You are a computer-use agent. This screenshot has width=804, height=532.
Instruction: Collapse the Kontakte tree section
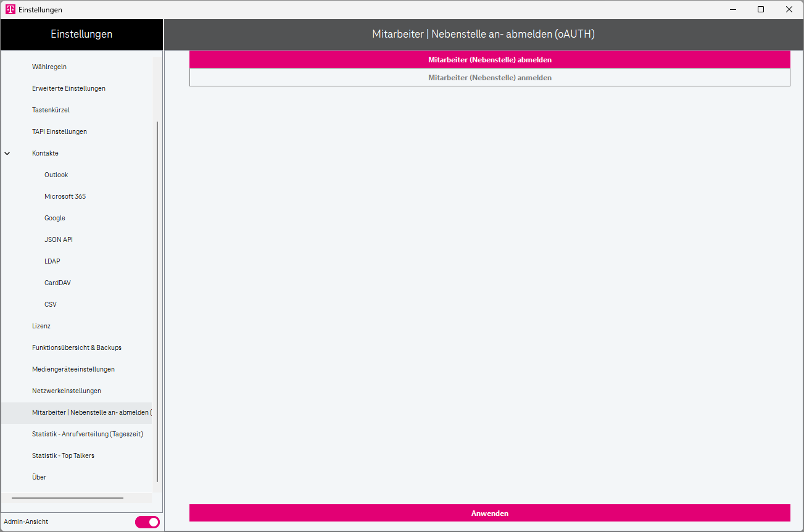[x=7, y=153]
